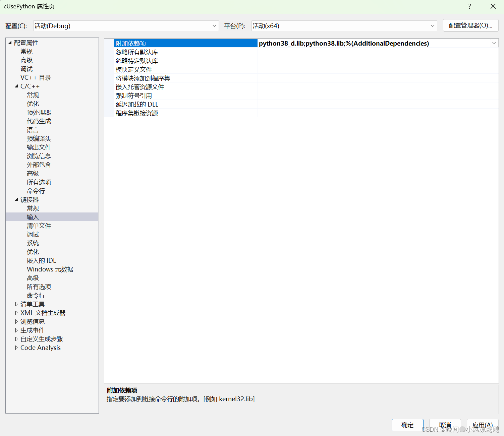Open the 配置管理器(O) dialog

tap(470, 25)
